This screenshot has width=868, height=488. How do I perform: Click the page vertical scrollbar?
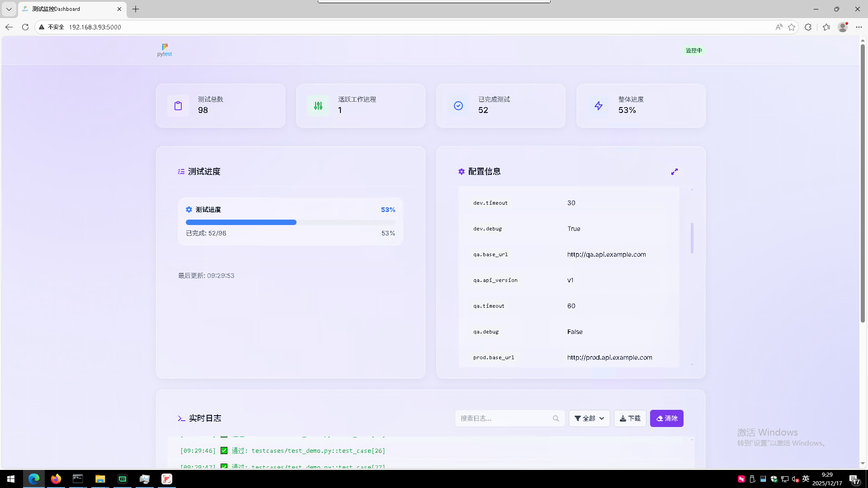click(x=863, y=183)
